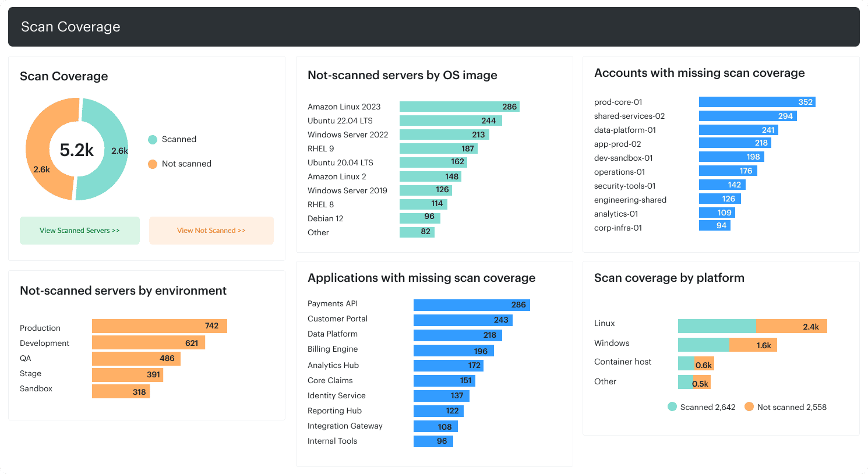The height and width of the screenshot is (474, 868).
Task: Click Linux not-scanned orange segment 2.4k
Action: (792, 326)
